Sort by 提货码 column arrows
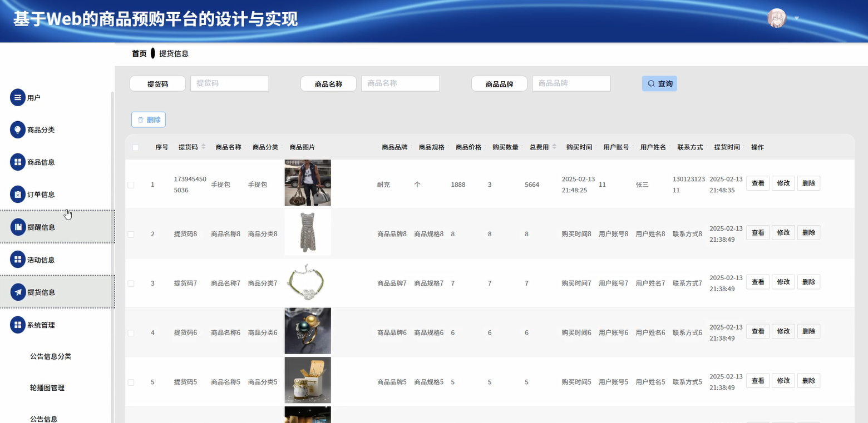The height and width of the screenshot is (423, 868). [x=203, y=147]
